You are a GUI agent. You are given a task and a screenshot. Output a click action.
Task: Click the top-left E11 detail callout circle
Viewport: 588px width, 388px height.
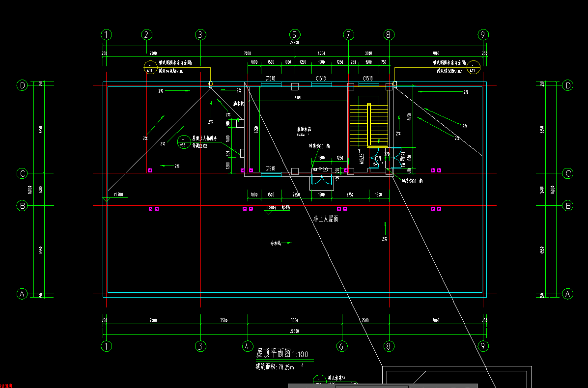pyautogui.click(x=149, y=67)
